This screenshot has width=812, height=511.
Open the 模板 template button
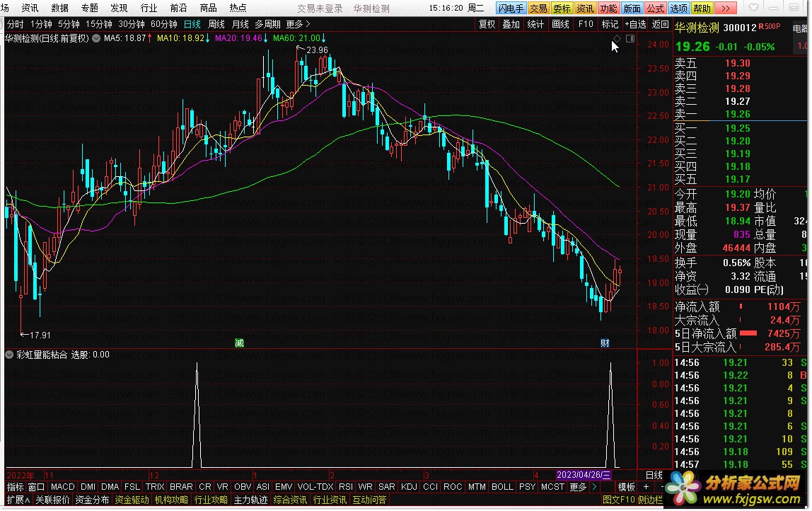point(626,487)
